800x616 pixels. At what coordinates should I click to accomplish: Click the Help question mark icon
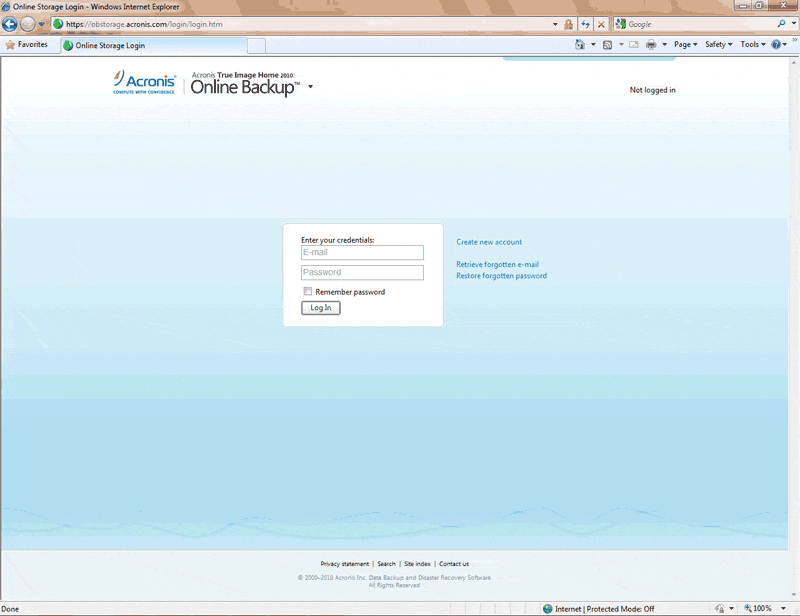pos(776,45)
